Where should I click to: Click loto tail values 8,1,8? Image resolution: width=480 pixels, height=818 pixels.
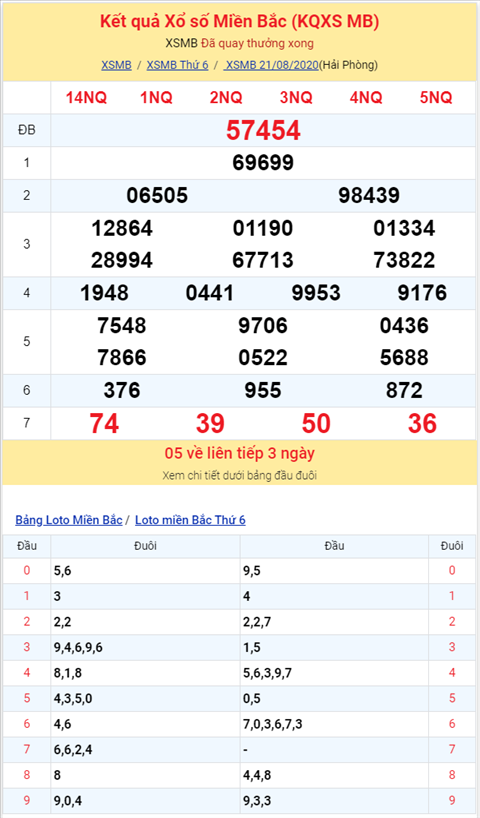pos(67,673)
